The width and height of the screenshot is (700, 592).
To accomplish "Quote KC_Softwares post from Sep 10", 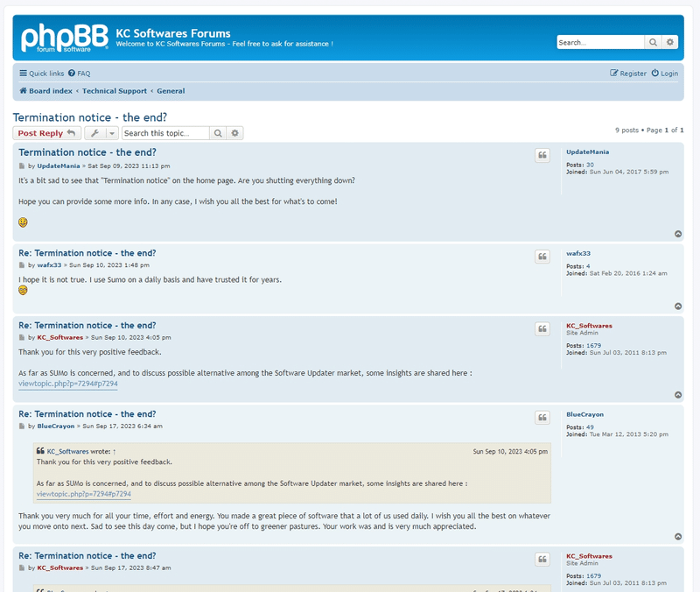I will point(542,328).
